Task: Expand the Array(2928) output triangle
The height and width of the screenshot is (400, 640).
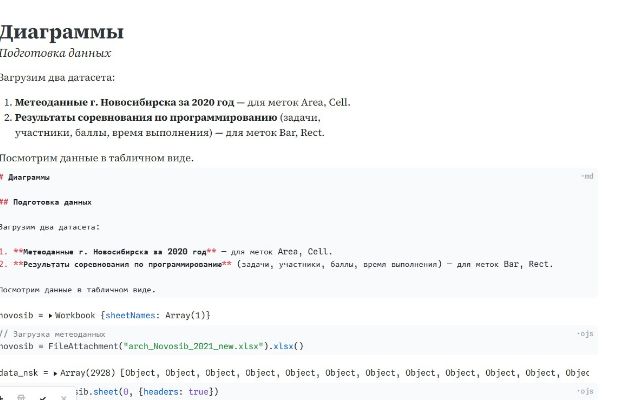Action: [x=56, y=373]
